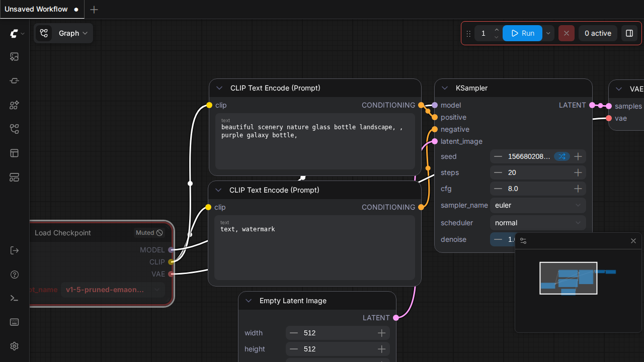Increase the steps value with plus

[578, 172]
